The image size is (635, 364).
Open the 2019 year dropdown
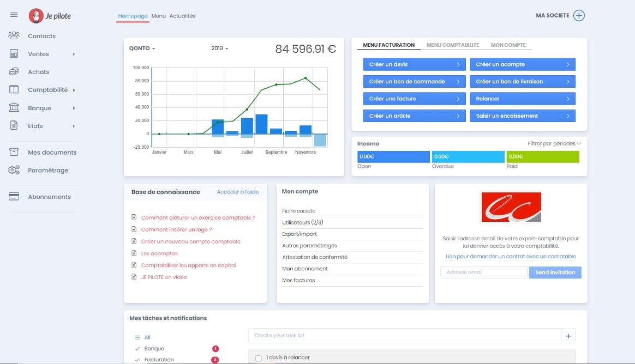219,48
